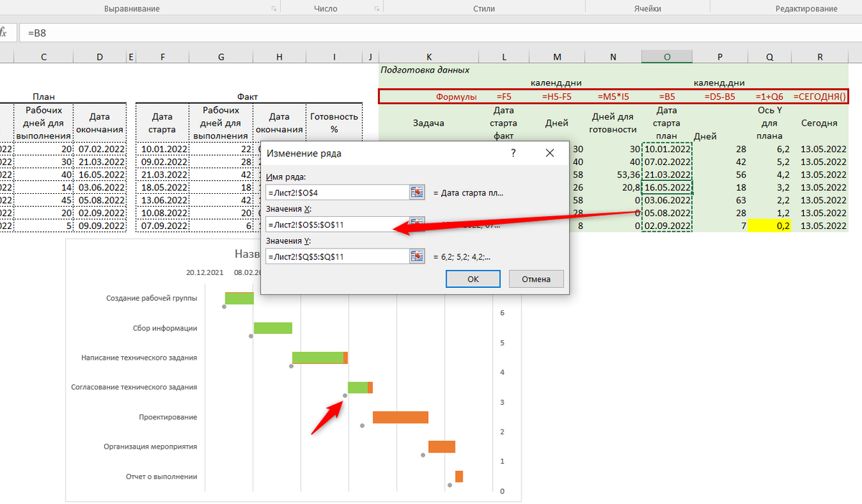Click the Отмена button

(x=536, y=279)
